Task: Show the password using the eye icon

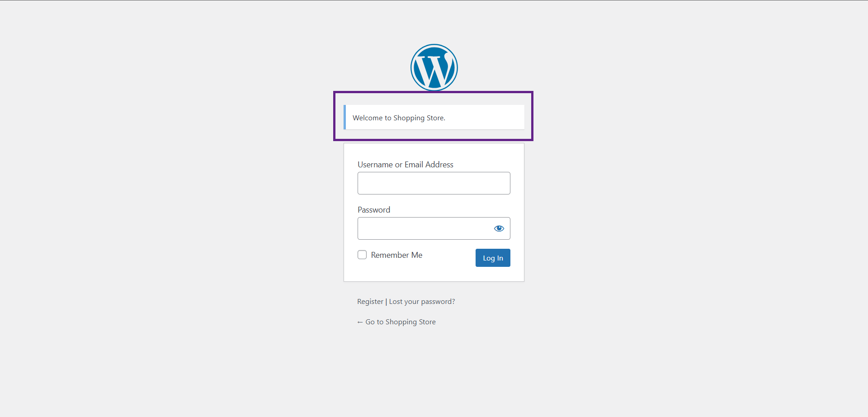Action: (499, 228)
